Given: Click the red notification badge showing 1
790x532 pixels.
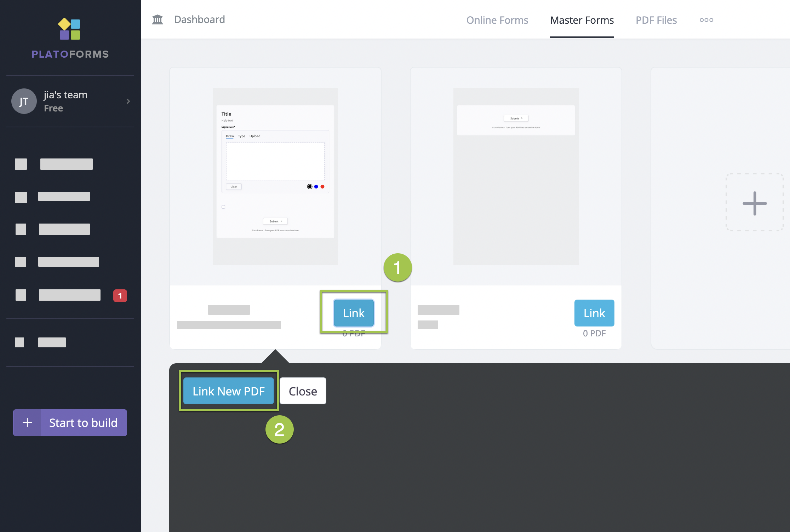Looking at the screenshot, I should click(x=120, y=296).
